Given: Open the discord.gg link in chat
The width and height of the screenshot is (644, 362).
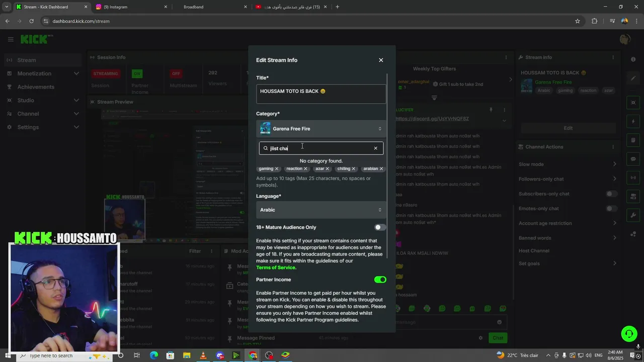Looking at the screenshot, I should (432, 119).
